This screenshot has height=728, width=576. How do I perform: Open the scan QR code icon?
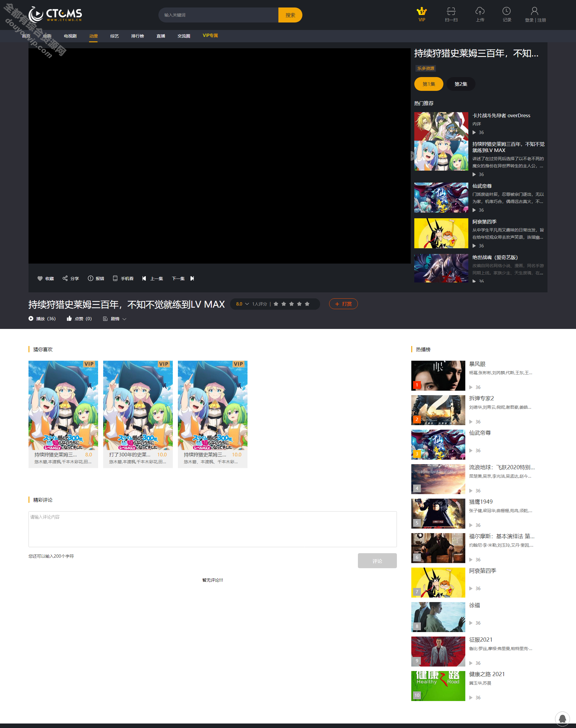[451, 11]
